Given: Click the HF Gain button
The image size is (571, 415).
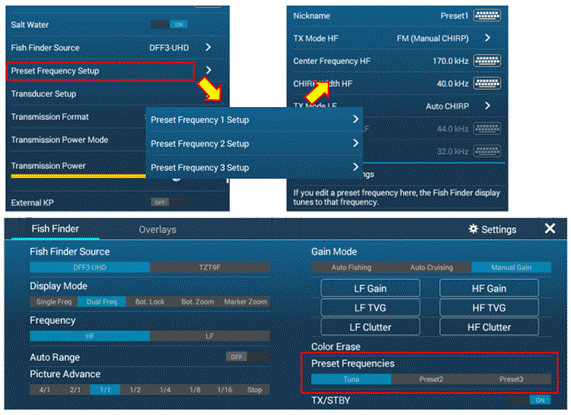Looking at the screenshot, I should [489, 288].
